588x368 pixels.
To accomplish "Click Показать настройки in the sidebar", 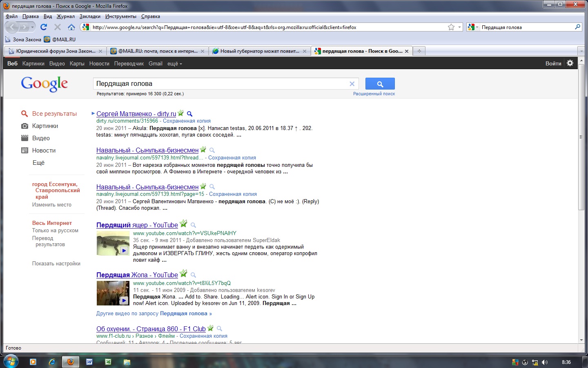I will [x=56, y=264].
